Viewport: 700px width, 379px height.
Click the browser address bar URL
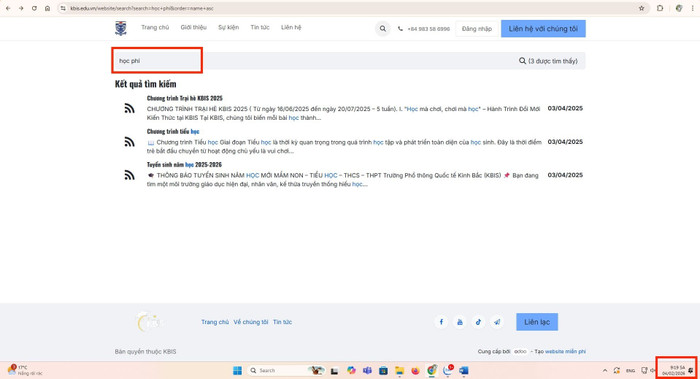click(142, 8)
